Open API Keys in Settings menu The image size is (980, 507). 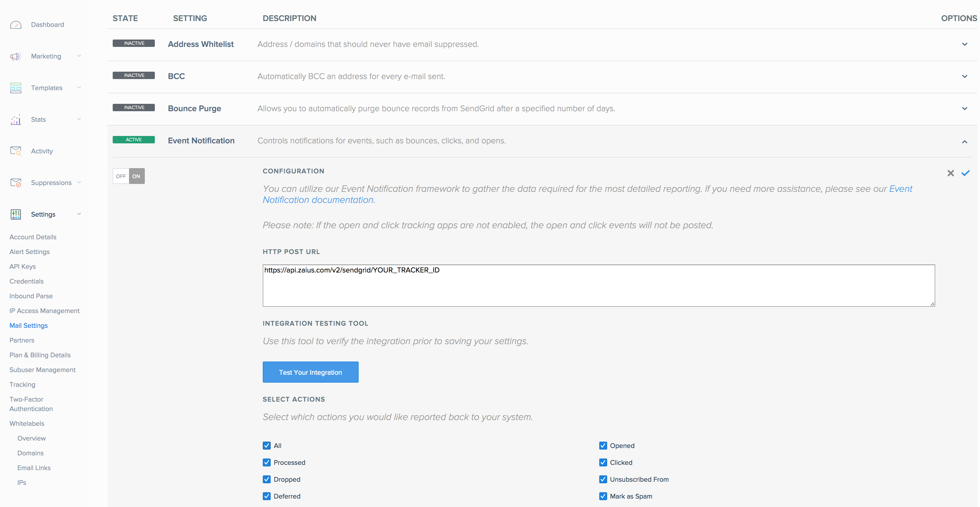(22, 266)
